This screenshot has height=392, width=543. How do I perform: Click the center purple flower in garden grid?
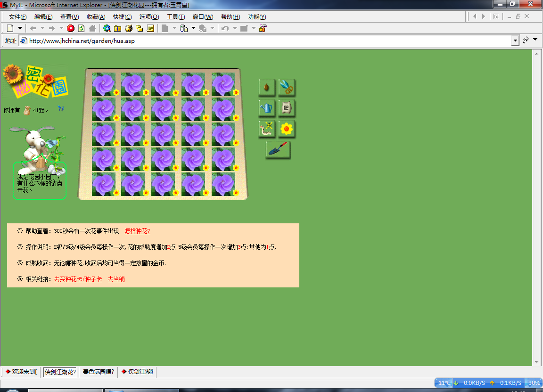(163, 134)
